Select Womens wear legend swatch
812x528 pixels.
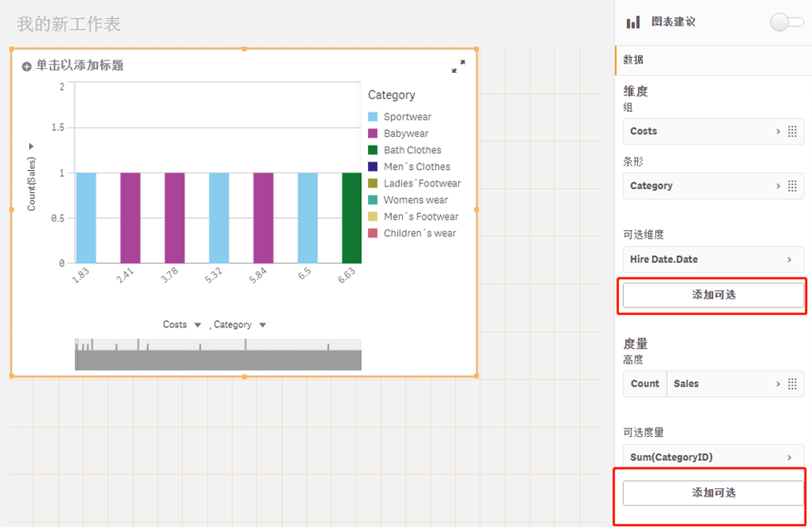pyautogui.click(x=372, y=200)
